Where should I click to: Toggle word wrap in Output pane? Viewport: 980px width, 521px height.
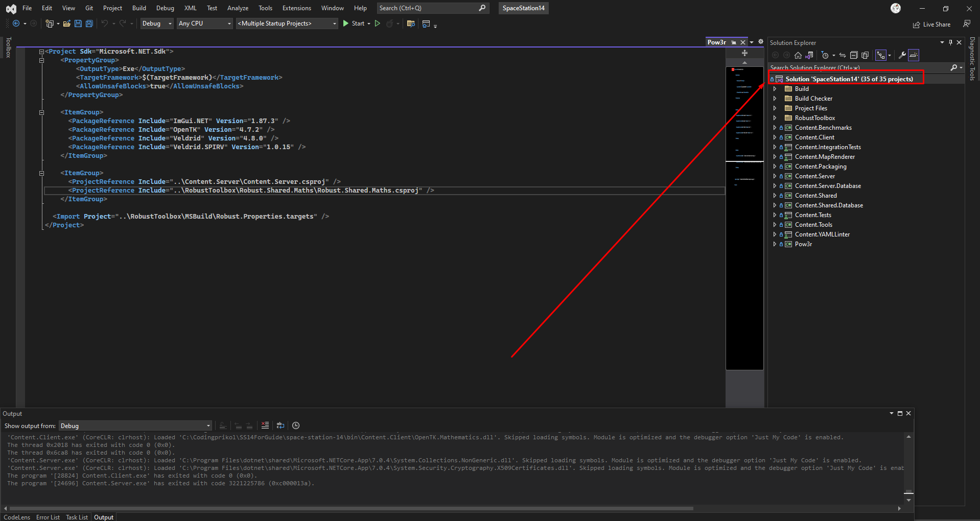pyautogui.click(x=280, y=425)
